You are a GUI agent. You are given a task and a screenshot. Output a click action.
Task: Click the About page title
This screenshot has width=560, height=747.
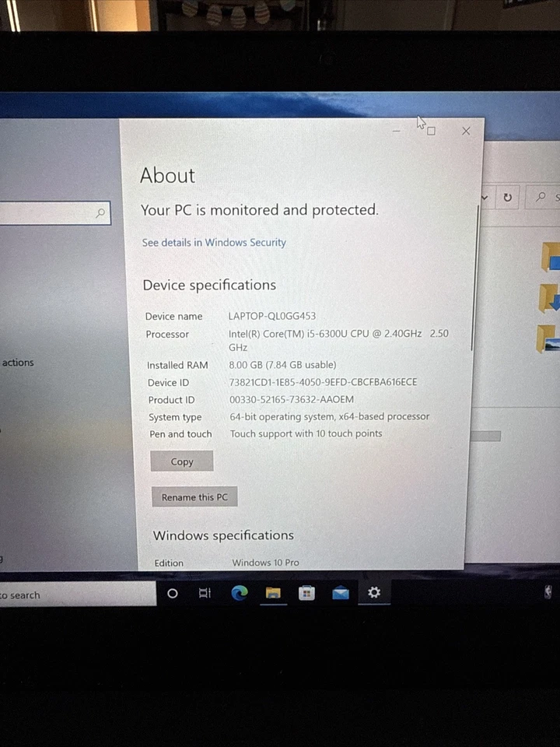(x=168, y=175)
